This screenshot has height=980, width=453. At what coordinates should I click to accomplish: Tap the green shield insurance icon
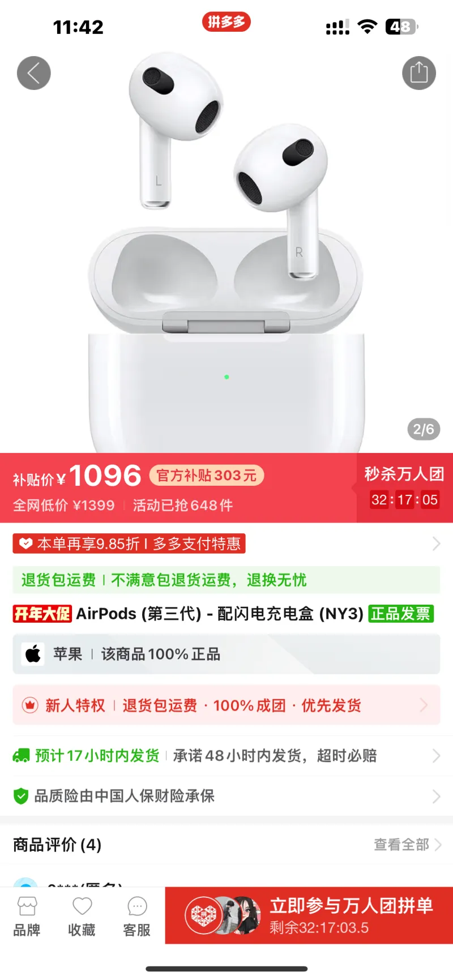(21, 796)
